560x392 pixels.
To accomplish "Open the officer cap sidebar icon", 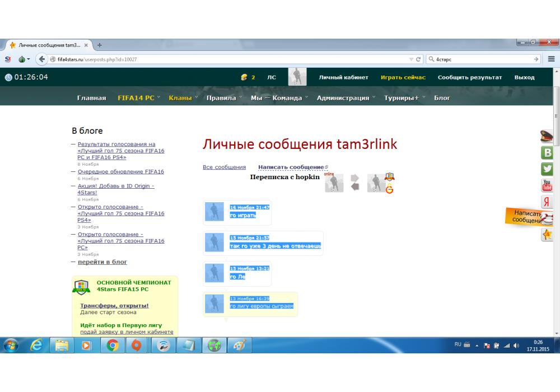I will (547, 136).
